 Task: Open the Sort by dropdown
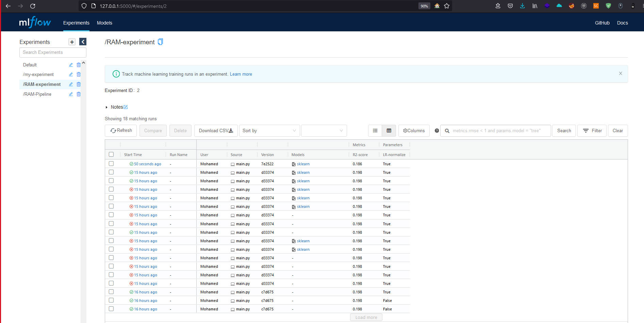[269, 130]
